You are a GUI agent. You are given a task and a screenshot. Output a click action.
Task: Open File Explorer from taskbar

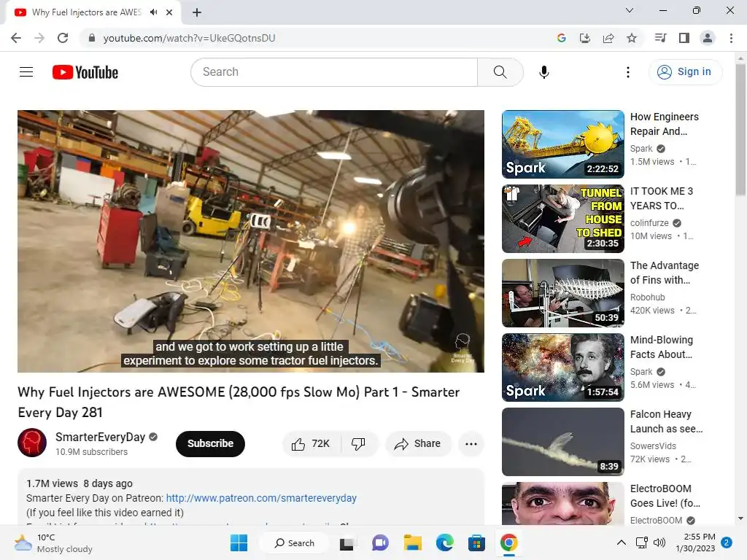coord(413,542)
